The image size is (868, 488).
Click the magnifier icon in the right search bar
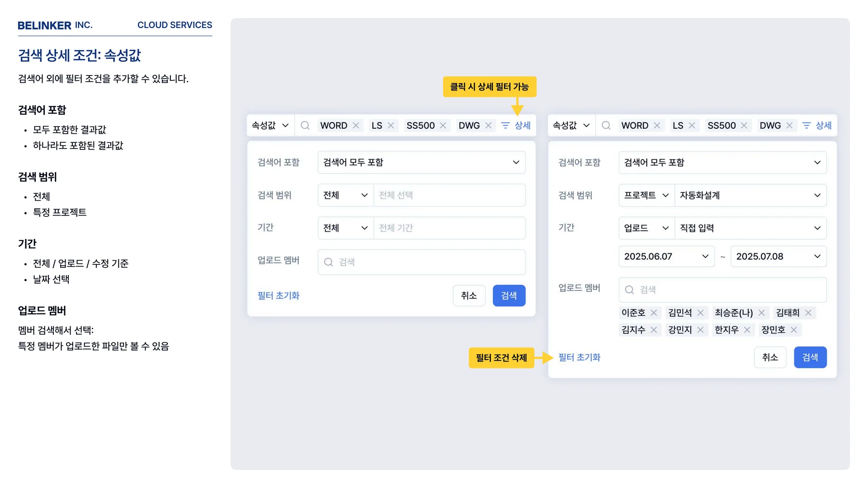[606, 126]
